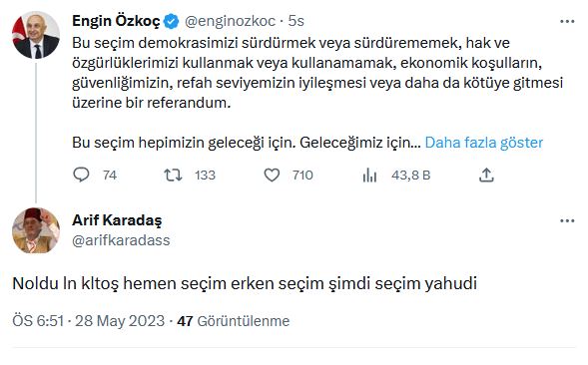Image resolution: width=588 pixels, height=365 pixels.
Task: Click the @enginozkoc handle
Action: (x=230, y=21)
